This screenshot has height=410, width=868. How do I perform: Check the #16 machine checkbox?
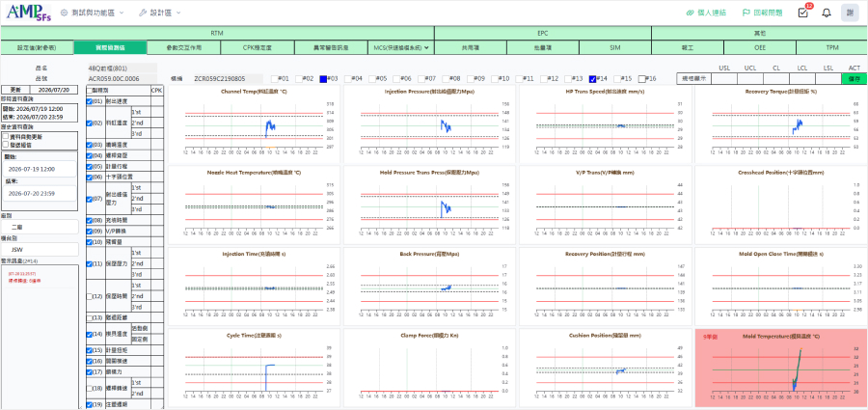[x=642, y=79]
